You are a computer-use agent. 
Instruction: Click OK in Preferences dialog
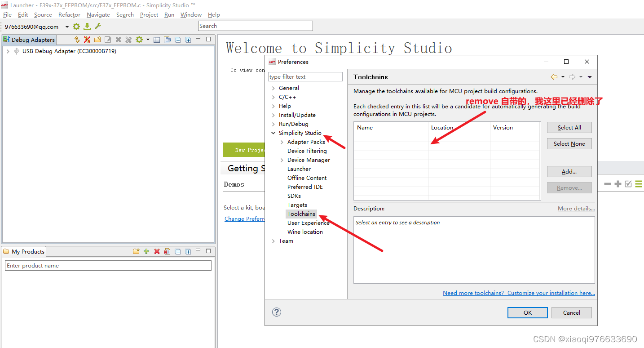click(x=528, y=312)
